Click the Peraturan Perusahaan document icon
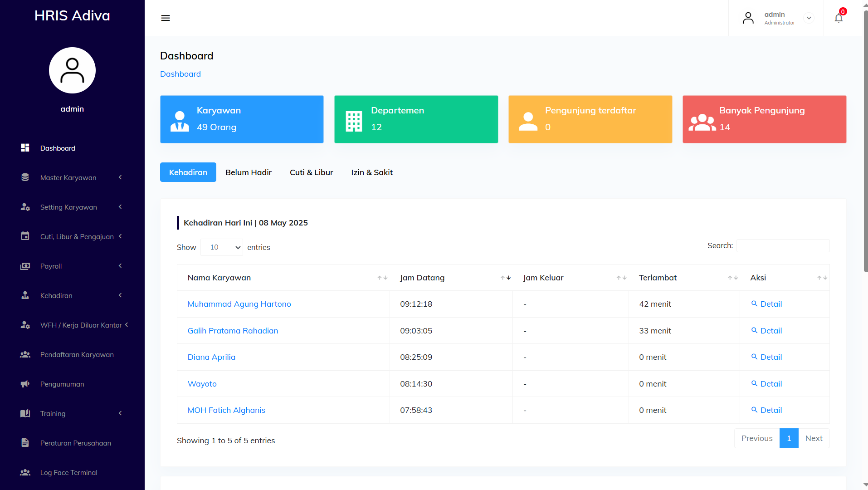This screenshot has height=490, width=868. (x=25, y=443)
